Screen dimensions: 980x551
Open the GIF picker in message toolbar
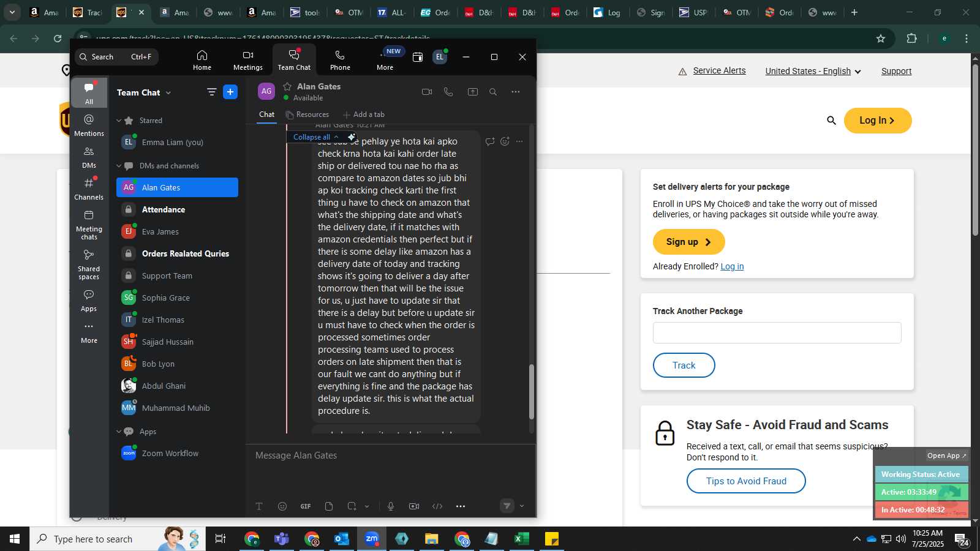tap(306, 506)
